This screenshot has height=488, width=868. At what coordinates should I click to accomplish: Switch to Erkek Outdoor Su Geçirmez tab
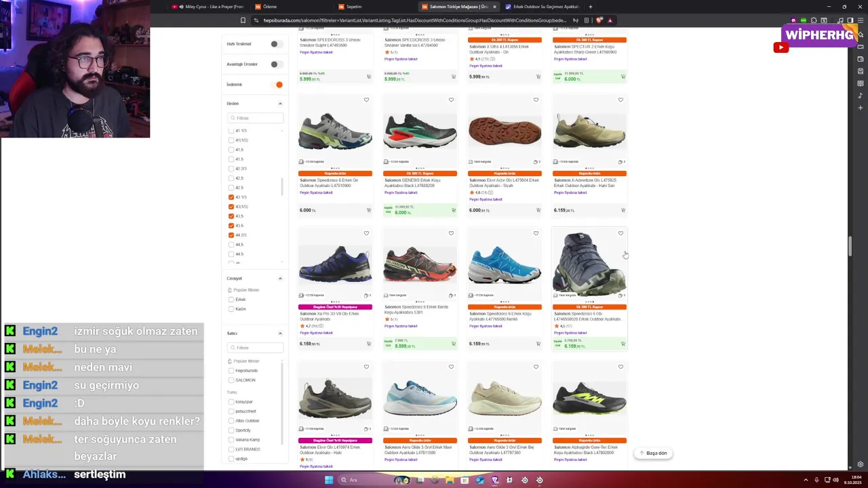pos(542,7)
